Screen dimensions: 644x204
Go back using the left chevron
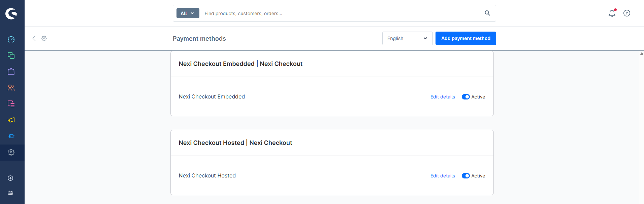pos(34,38)
